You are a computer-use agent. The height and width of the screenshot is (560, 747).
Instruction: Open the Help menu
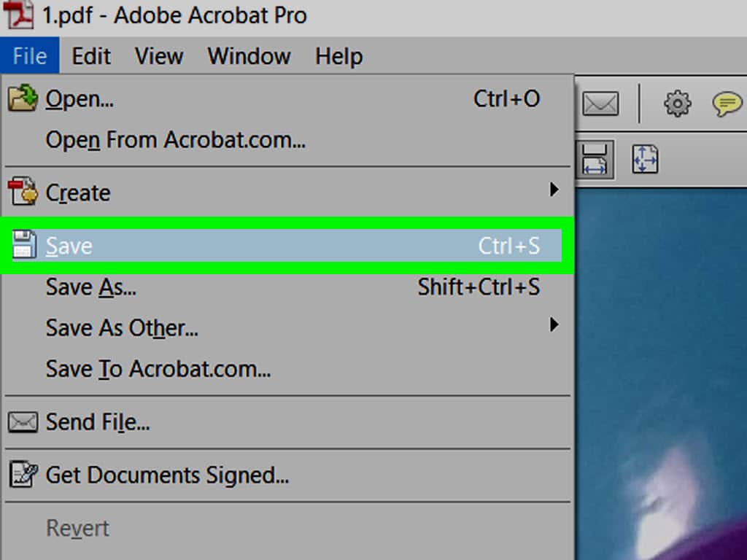pyautogui.click(x=338, y=56)
